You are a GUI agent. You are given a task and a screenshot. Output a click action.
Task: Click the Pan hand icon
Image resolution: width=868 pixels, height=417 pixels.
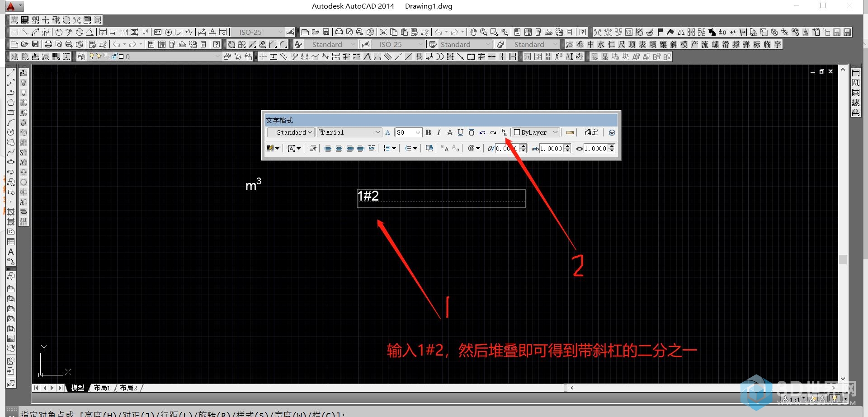pyautogui.click(x=473, y=32)
